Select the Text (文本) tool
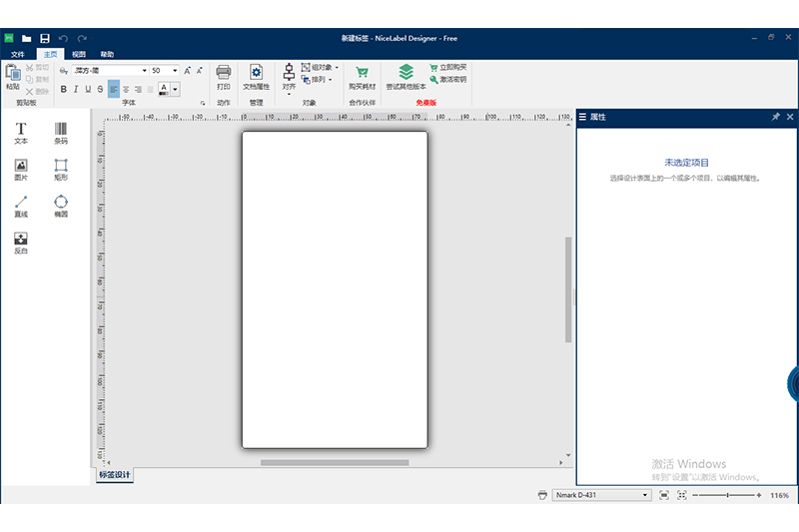The height and width of the screenshot is (532, 799). coord(21,131)
